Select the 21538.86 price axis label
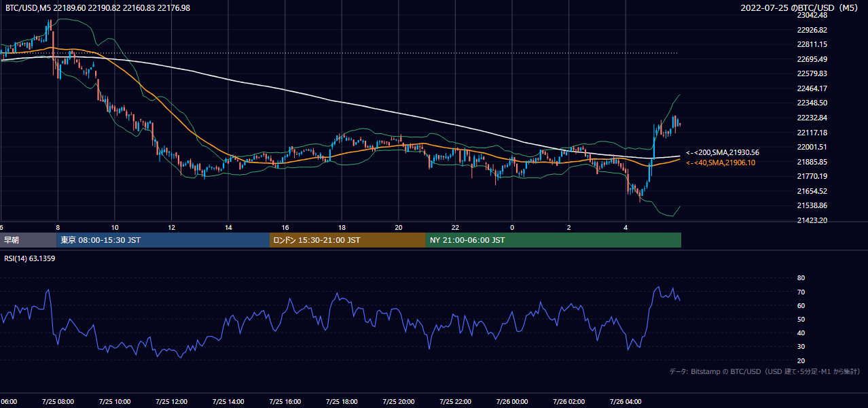The width and height of the screenshot is (868, 408). 812,205
